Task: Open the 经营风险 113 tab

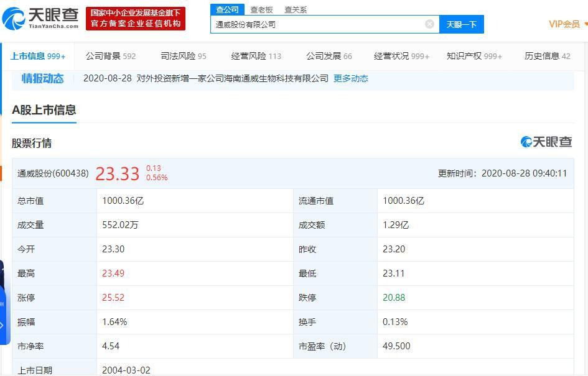Action: pyautogui.click(x=256, y=56)
